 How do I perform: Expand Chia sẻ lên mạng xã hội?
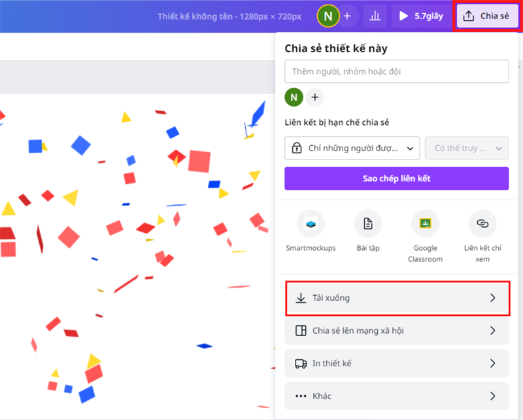click(x=397, y=331)
